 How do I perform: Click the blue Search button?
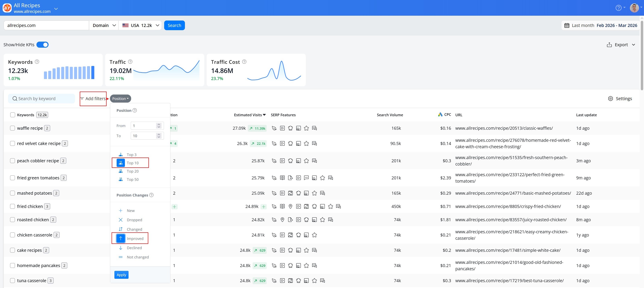pyautogui.click(x=174, y=26)
